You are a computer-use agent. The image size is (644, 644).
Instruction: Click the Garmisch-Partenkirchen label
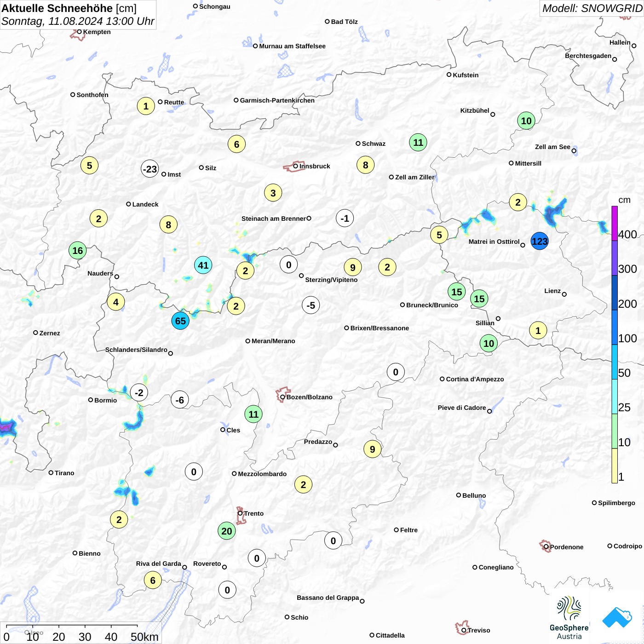pyautogui.click(x=277, y=100)
